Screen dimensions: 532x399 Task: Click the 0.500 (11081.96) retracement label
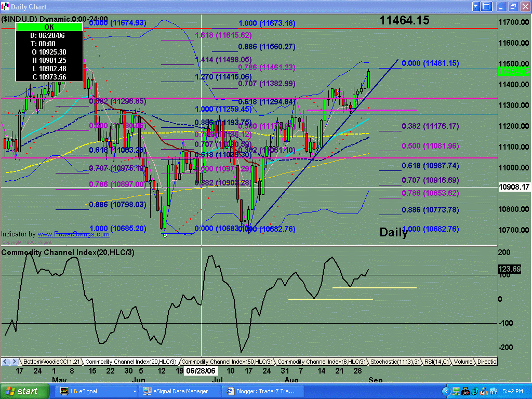430,146
